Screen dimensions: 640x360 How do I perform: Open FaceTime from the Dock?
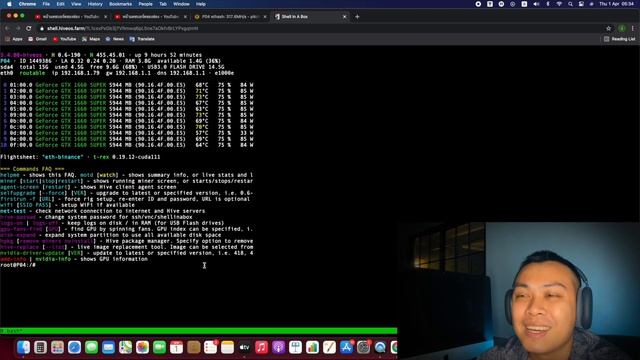pyautogui.click(x=159, y=347)
